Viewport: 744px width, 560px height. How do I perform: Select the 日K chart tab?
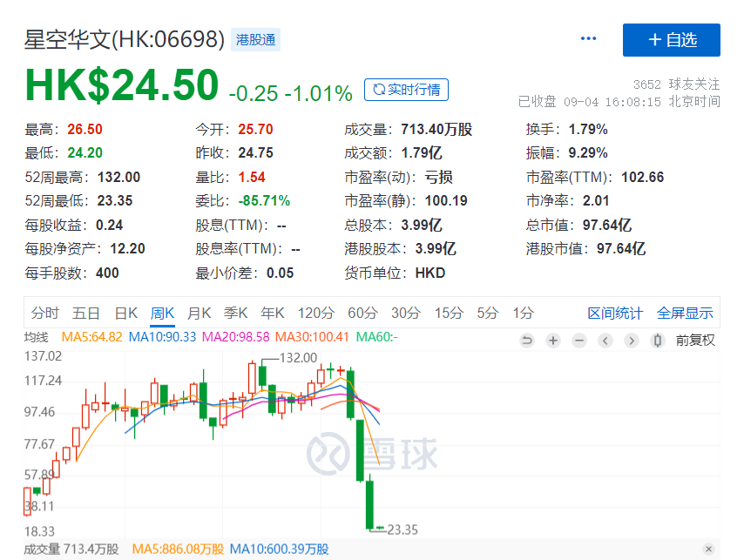(126, 314)
